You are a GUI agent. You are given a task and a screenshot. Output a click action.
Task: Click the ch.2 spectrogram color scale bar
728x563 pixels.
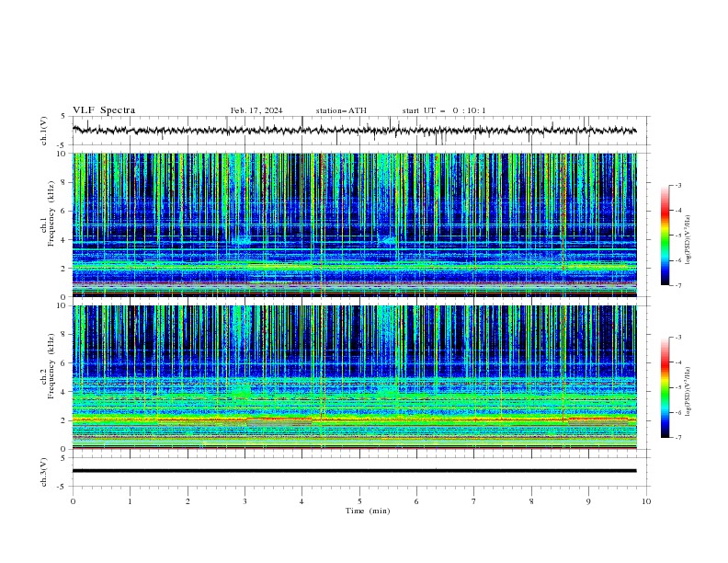point(665,387)
